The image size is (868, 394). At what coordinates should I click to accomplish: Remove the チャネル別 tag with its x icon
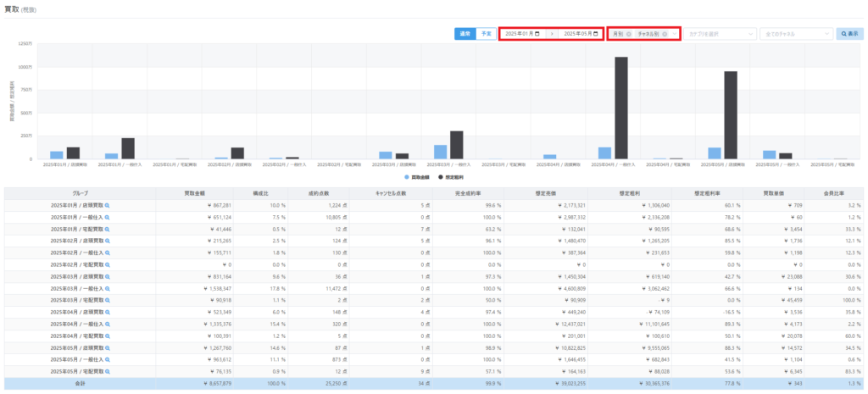(x=665, y=34)
